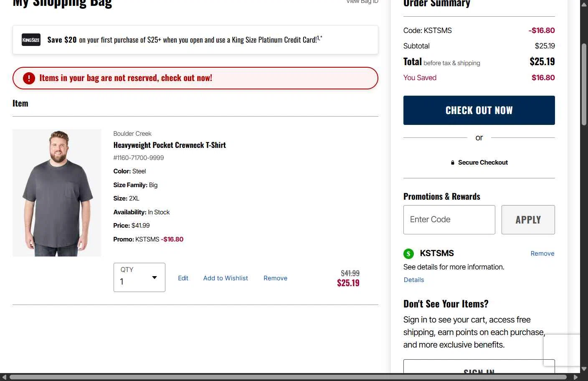Click the View Bag ID link
Screen dimensions: 588x381
[x=362, y=2]
